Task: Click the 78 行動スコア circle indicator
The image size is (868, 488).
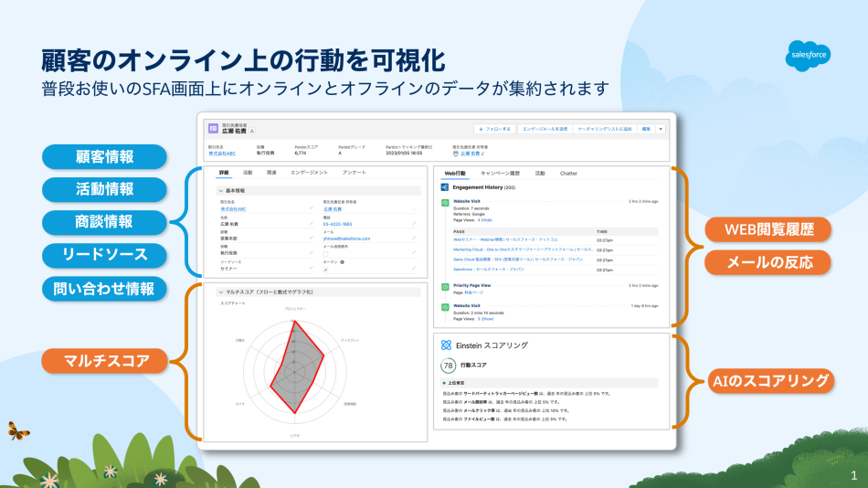Action: 448,366
